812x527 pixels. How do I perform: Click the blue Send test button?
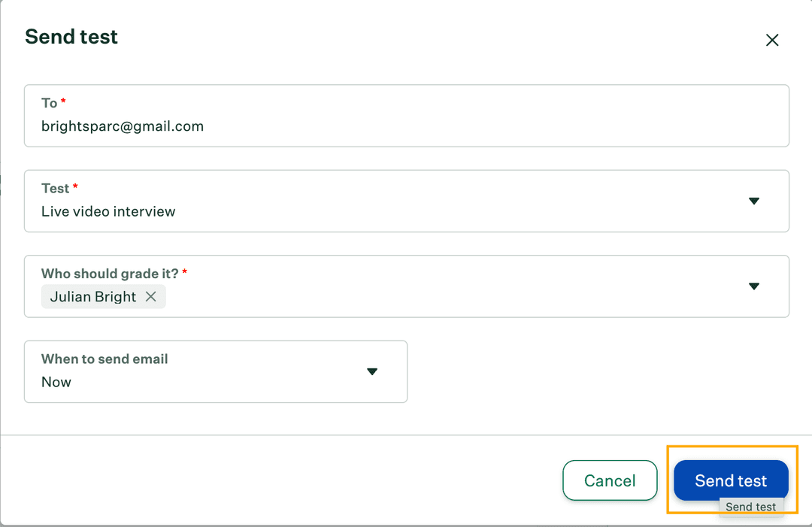click(x=731, y=480)
